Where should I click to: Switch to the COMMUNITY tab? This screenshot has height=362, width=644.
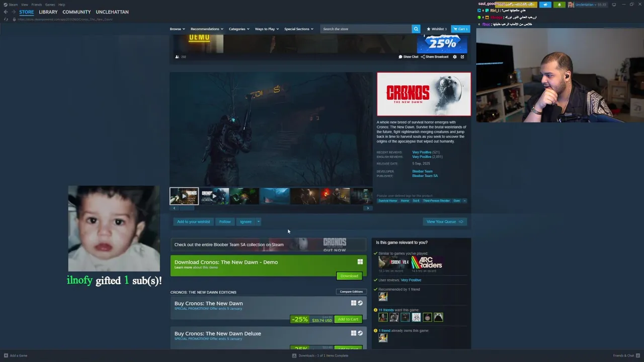[x=76, y=12]
